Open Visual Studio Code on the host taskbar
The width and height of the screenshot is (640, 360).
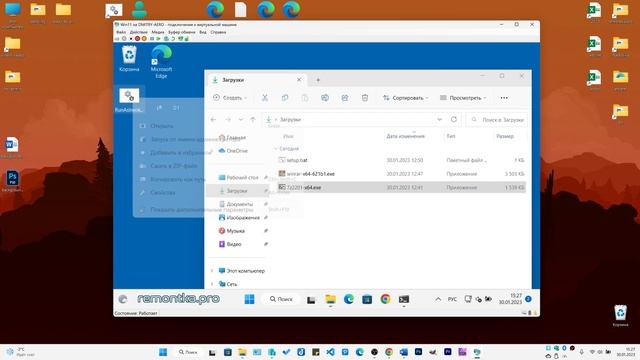pos(330,352)
